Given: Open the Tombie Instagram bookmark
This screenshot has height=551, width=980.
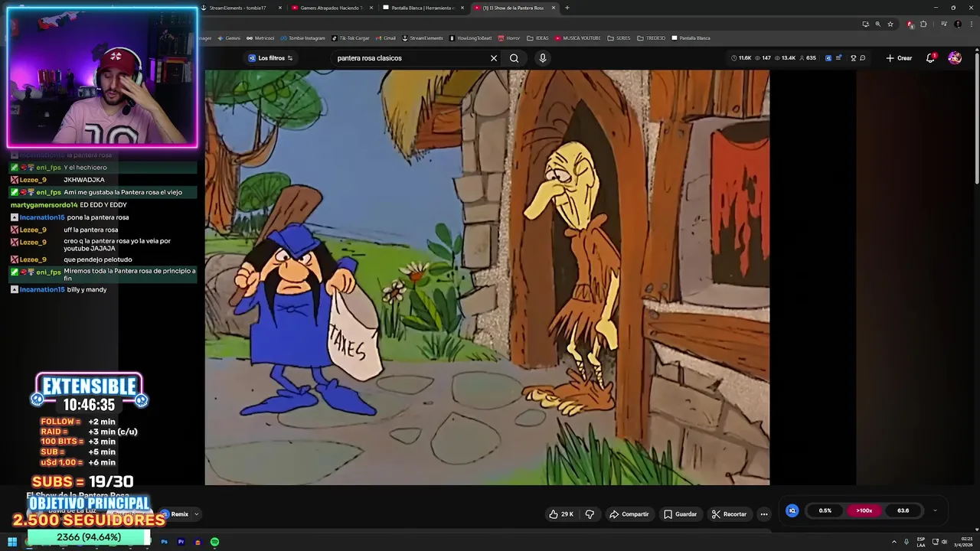Looking at the screenshot, I should 302,38.
